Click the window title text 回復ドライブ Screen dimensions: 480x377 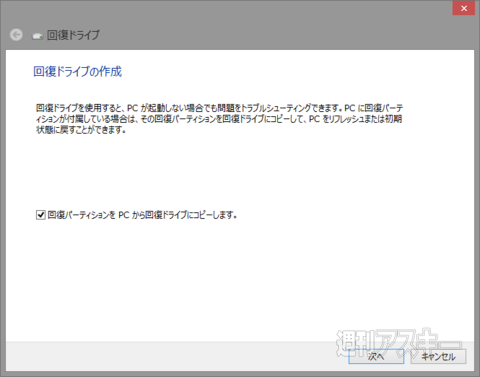pyautogui.click(x=73, y=35)
